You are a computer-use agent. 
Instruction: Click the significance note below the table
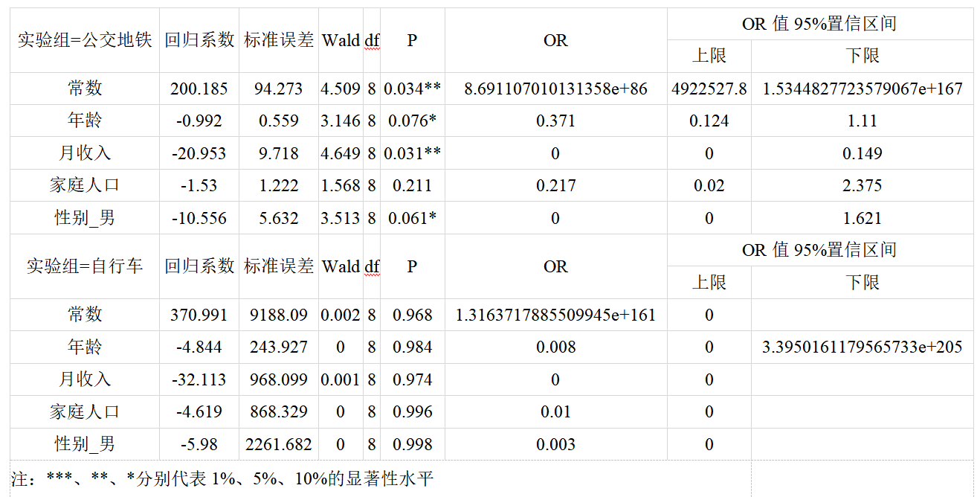coord(222,478)
